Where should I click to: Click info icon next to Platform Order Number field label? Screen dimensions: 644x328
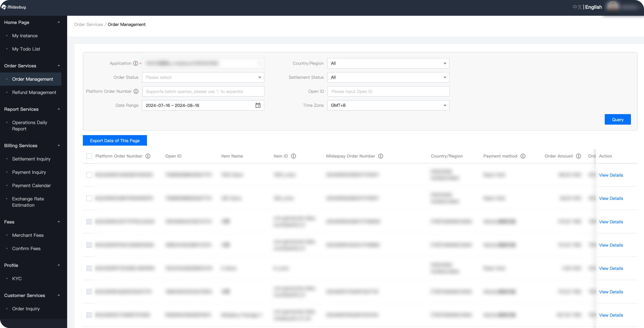[x=136, y=91]
